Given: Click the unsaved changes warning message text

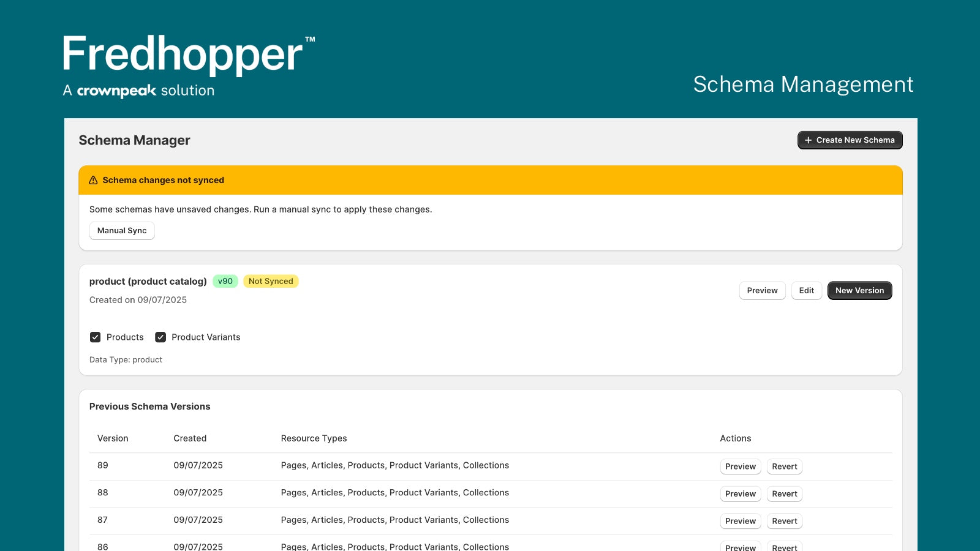Looking at the screenshot, I should tap(260, 209).
